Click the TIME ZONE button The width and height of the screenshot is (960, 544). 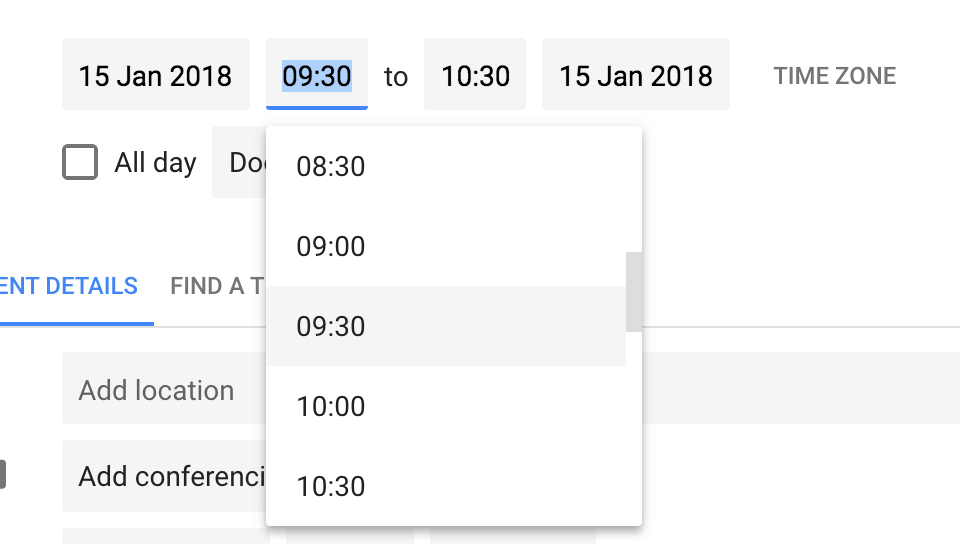click(x=834, y=76)
